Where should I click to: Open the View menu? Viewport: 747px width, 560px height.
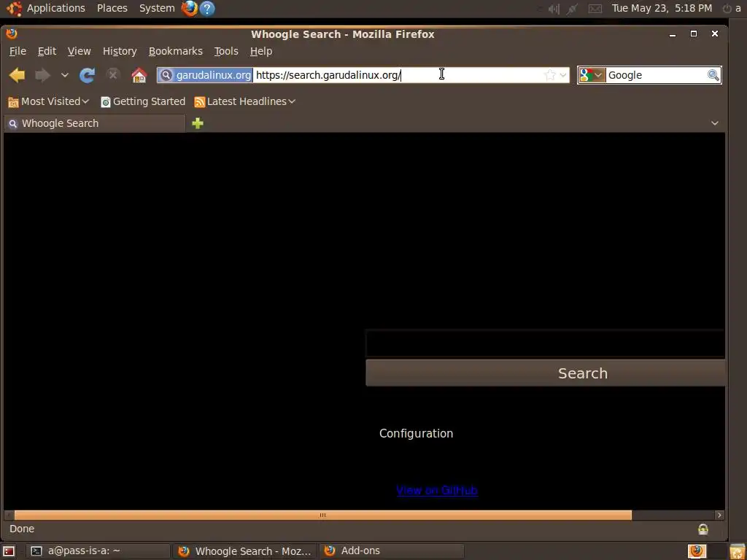(79, 51)
